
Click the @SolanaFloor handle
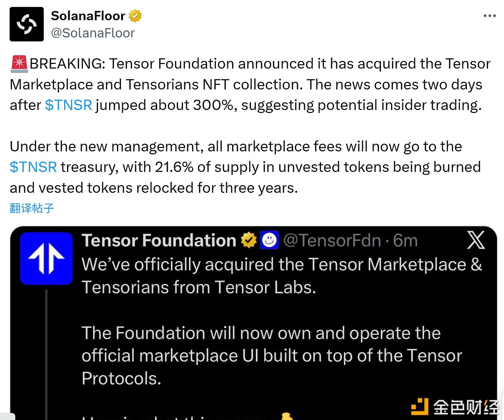pos(93,33)
